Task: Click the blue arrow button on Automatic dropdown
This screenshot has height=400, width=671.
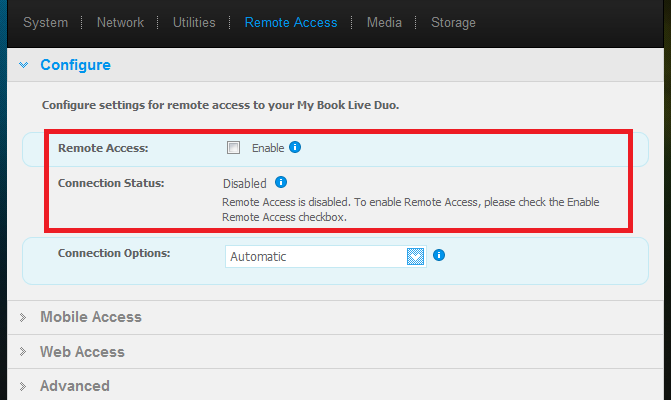Action: tap(416, 257)
